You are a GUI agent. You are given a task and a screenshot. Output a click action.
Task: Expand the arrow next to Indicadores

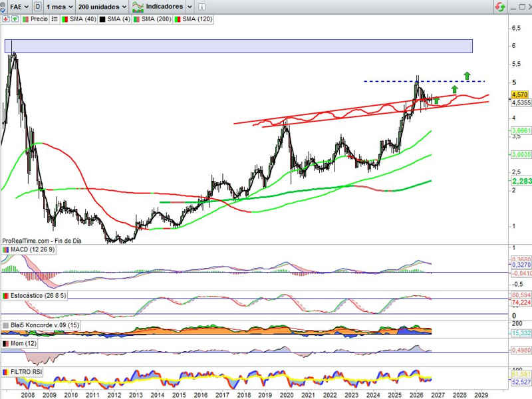coord(190,7)
